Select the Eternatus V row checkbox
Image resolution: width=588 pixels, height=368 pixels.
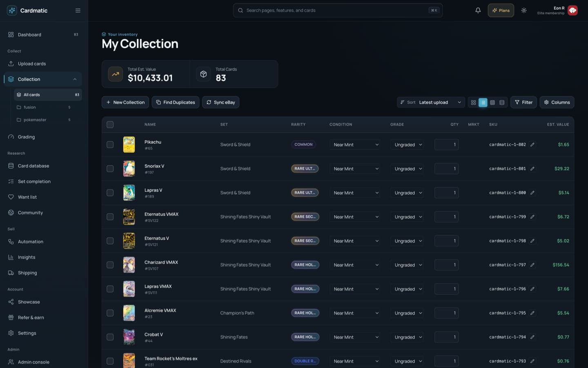(110, 241)
